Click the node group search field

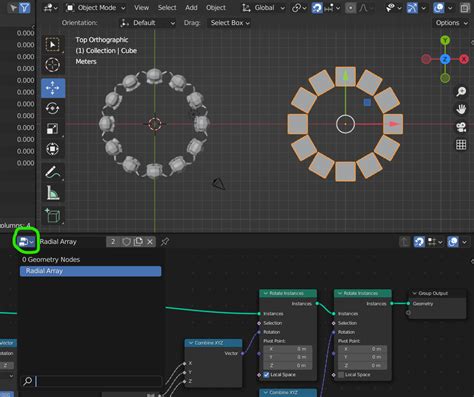pos(99,381)
